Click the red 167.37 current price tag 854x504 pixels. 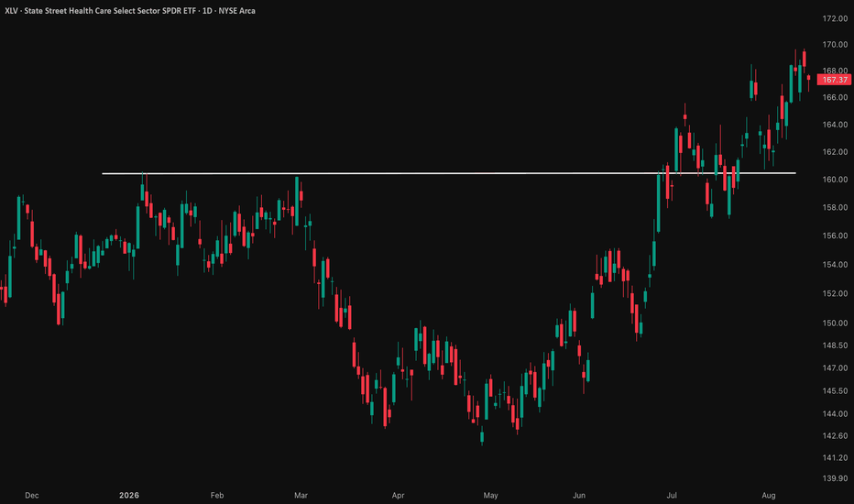coord(835,80)
